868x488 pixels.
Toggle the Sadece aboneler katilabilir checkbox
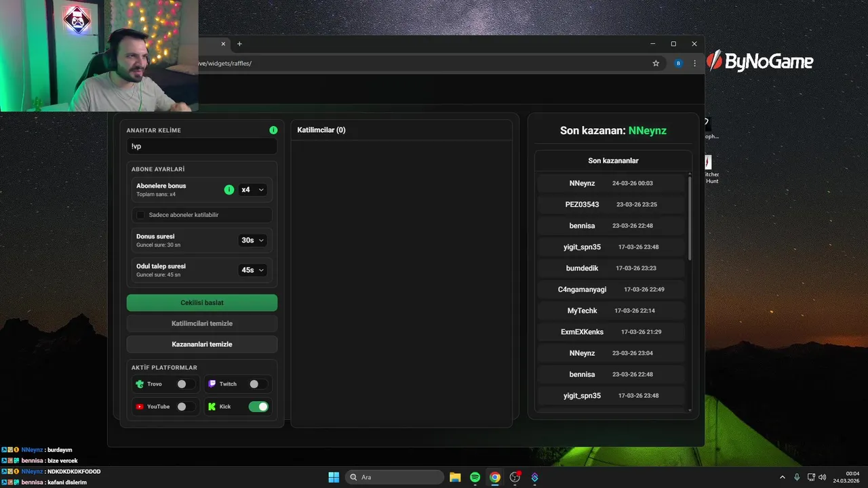pyautogui.click(x=141, y=215)
